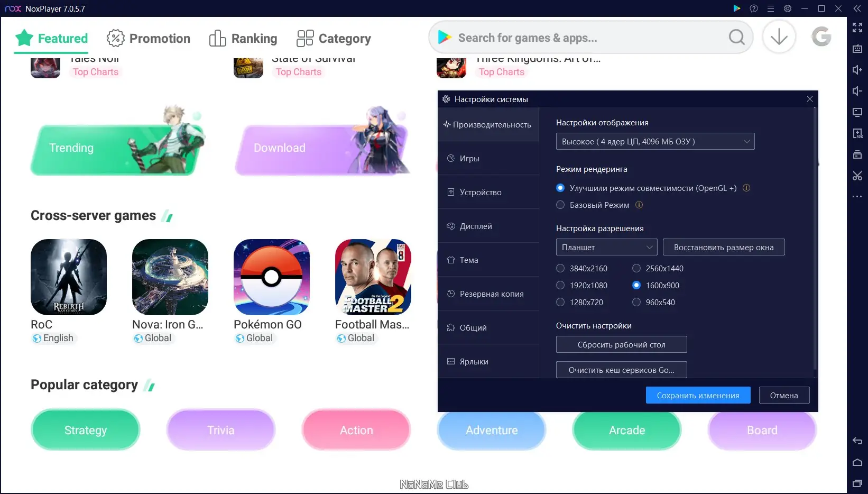868x494 pixels.
Task: Open the Pokémon GO game icon
Action: 272,277
